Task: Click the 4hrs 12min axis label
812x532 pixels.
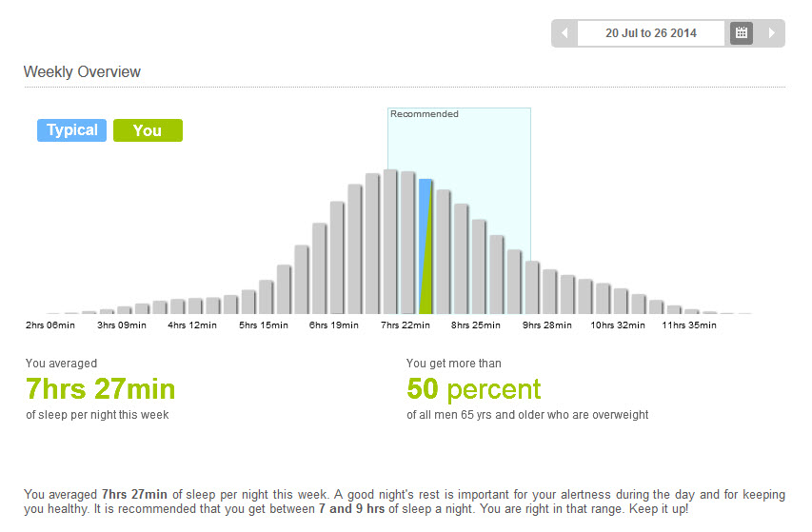Action: [x=192, y=325]
